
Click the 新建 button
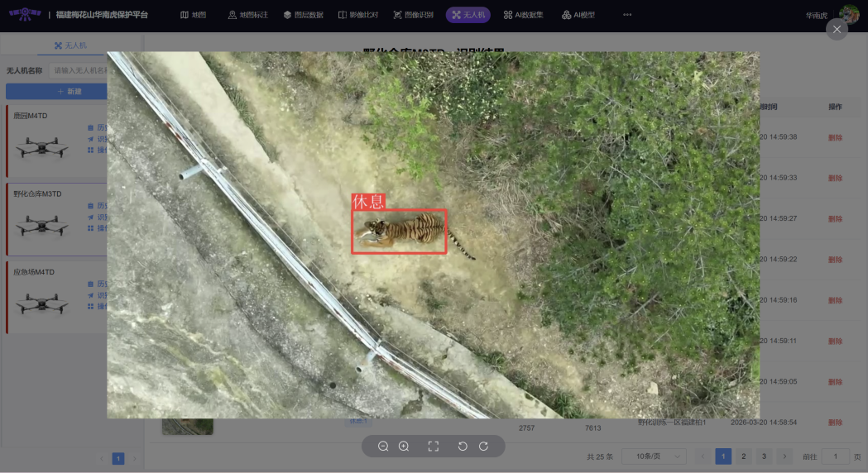click(x=57, y=91)
